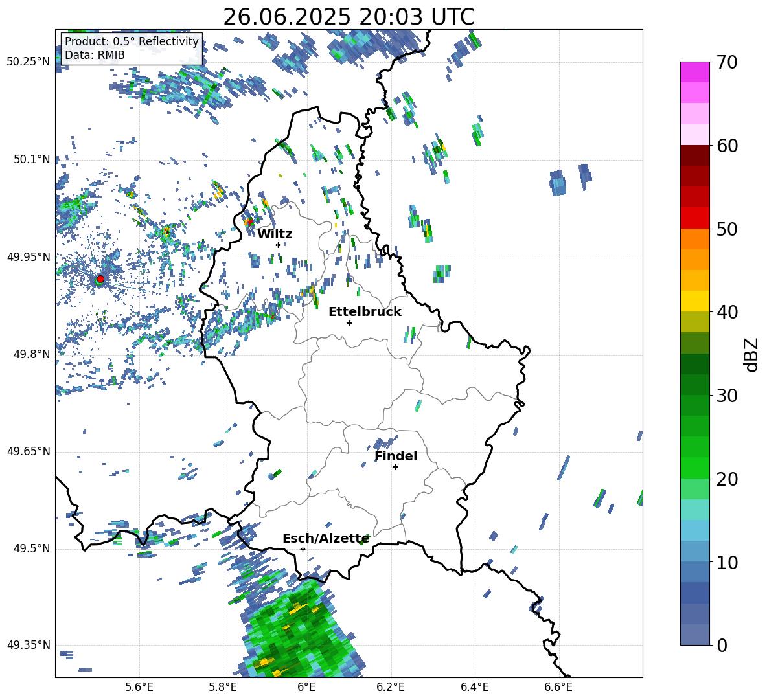767x700 pixels.
Task: Click the colorbar tick label 10
Action: pos(726,562)
